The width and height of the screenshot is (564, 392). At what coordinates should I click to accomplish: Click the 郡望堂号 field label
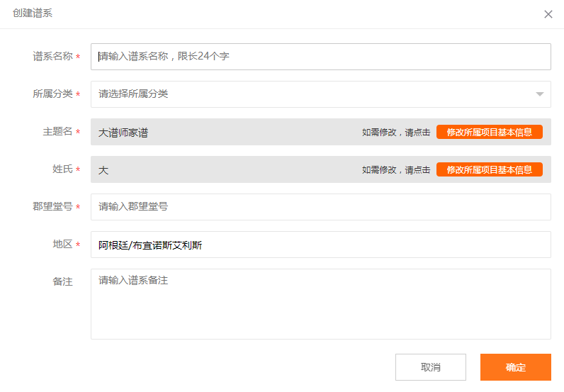pyautogui.click(x=52, y=206)
